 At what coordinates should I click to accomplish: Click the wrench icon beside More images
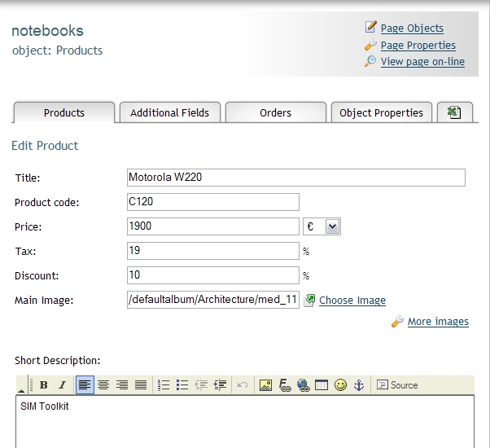397,322
